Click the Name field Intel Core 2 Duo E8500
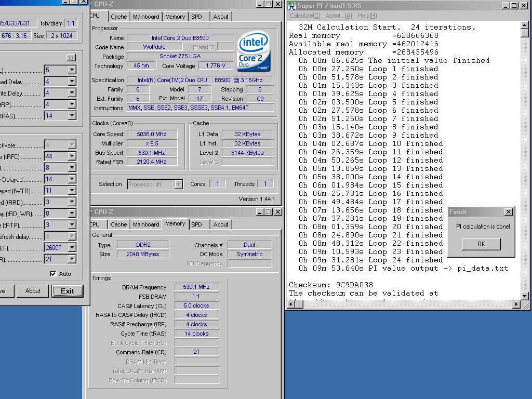Screen dimensions: 532x399 (180, 38)
